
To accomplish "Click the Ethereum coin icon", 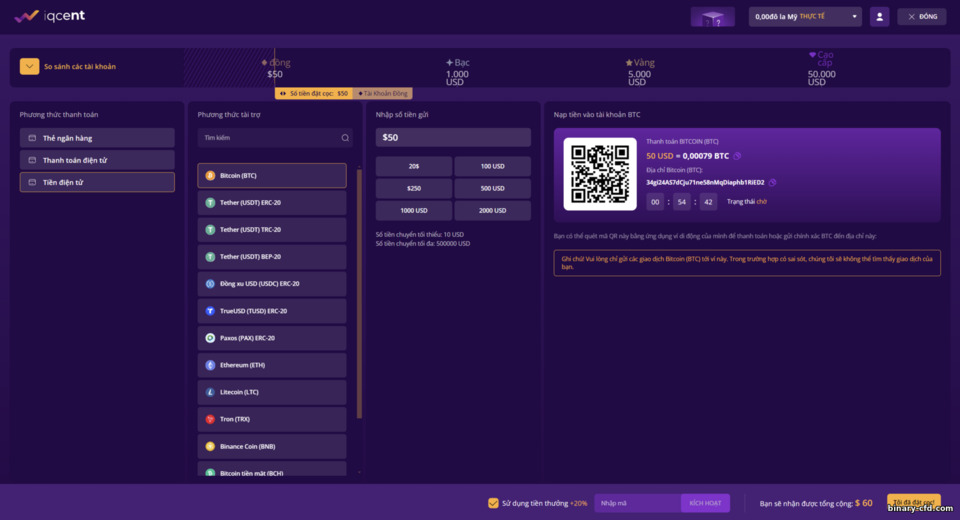I will point(210,365).
